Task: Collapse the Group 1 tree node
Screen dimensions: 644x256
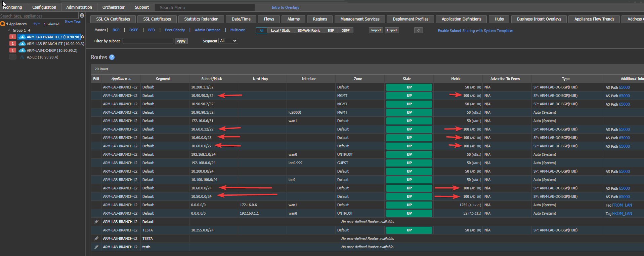Action: point(9,30)
